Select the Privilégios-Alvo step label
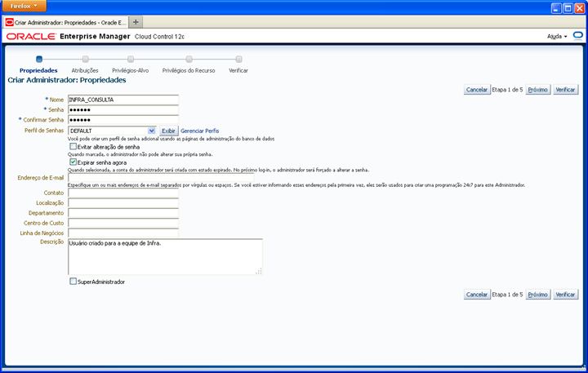The height and width of the screenshot is (373, 588). 131,70
